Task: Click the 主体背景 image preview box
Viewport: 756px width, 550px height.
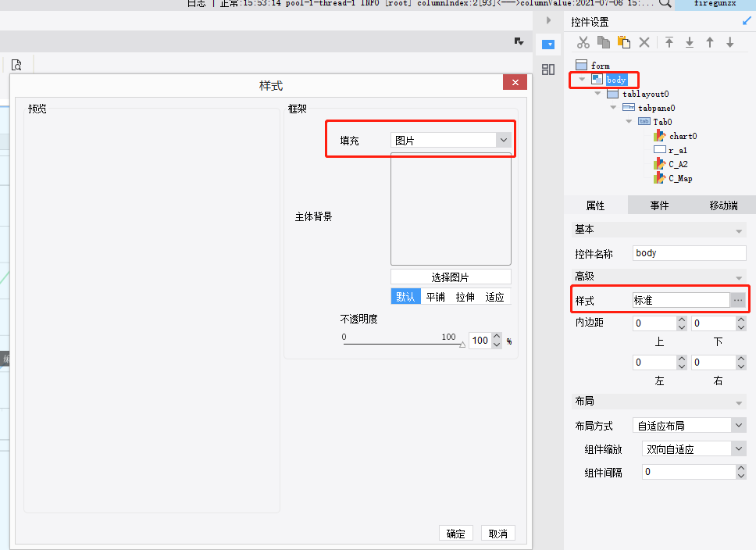Action: [451, 209]
